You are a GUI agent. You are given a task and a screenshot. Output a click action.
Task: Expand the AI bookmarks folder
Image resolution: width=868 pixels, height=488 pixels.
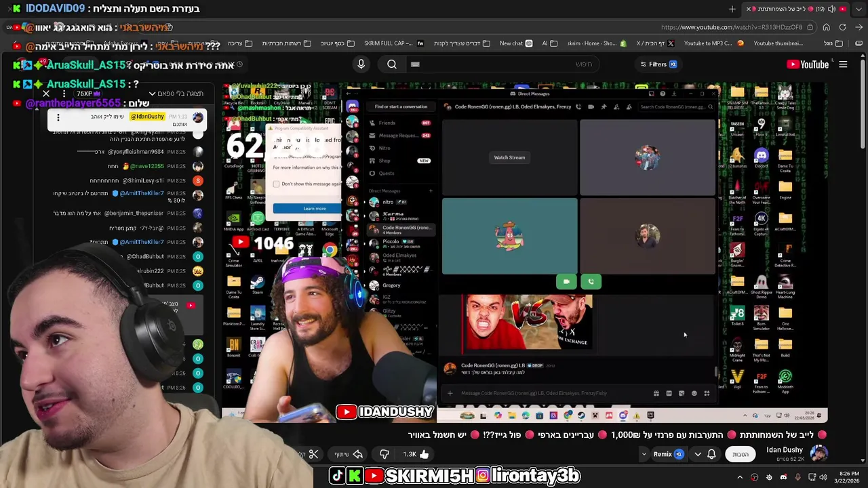pyautogui.click(x=549, y=43)
